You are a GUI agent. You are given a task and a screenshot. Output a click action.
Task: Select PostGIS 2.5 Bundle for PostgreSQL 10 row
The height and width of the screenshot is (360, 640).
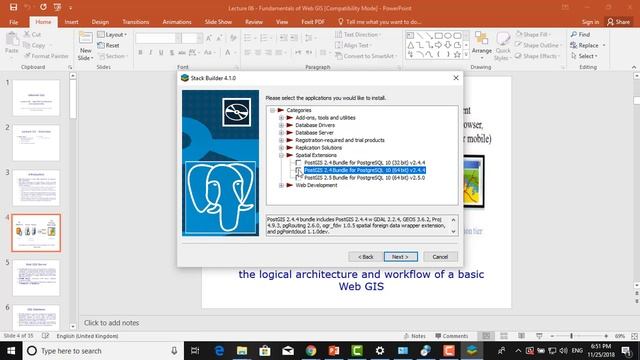(364, 178)
